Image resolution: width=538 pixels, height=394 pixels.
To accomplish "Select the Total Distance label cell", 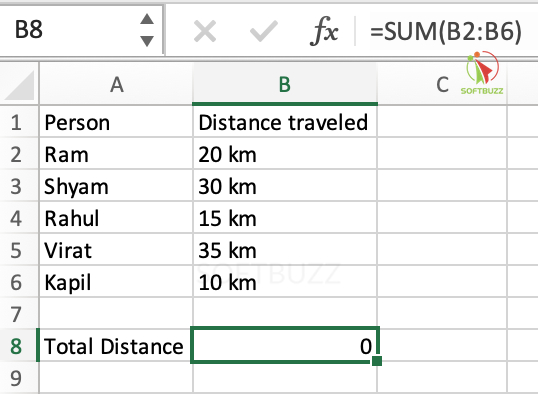I will point(116,346).
